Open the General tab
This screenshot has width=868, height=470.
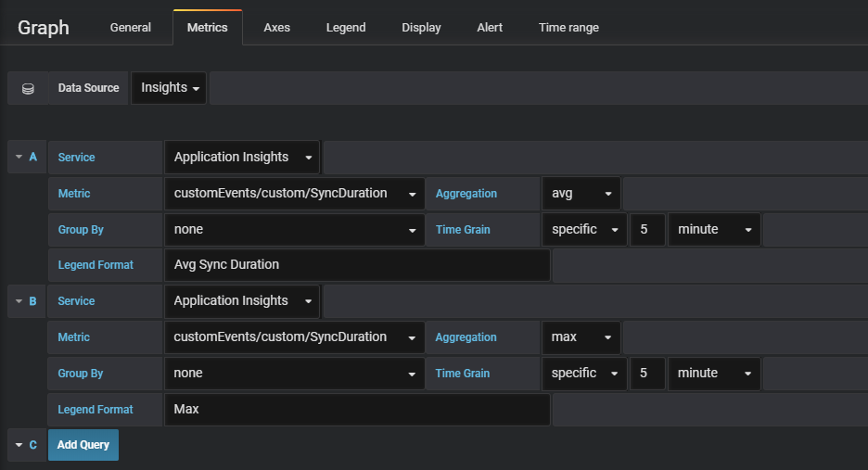tap(130, 27)
